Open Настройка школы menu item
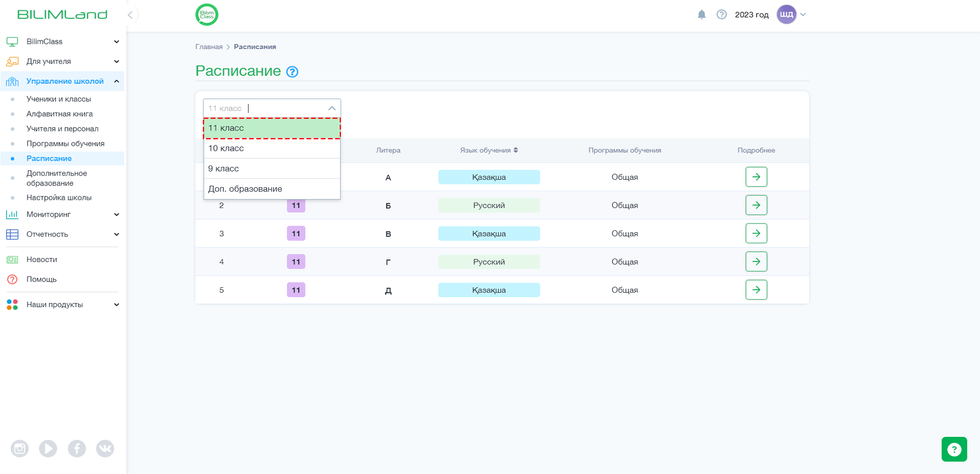The image size is (980, 474). [x=59, y=197]
